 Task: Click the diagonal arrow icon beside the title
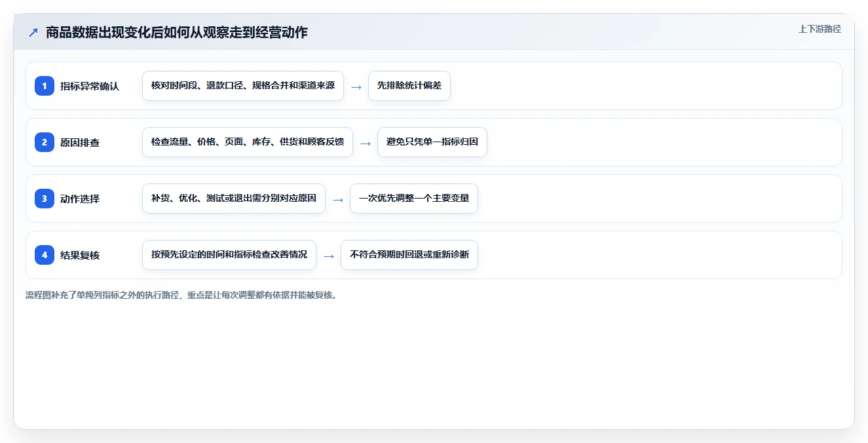(33, 32)
